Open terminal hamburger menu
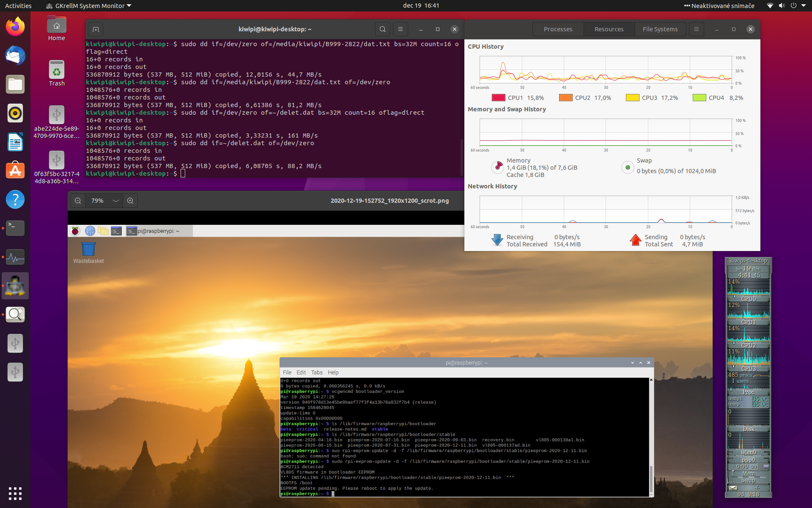This screenshot has height=508, width=812. (x=400, y=29)
